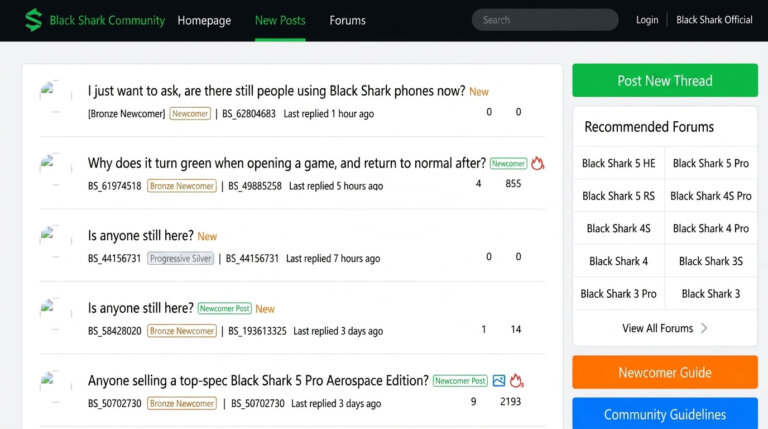Open avatar of the Progressive Silver user's thread
This screenshot has height=429, width=768.
(55, 241)
